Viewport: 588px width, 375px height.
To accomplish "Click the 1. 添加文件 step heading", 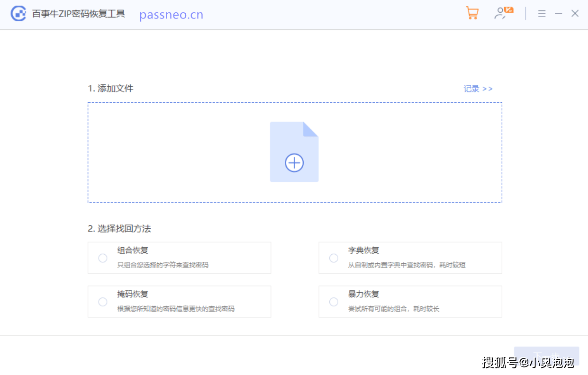I will click(x=110, y=89).
